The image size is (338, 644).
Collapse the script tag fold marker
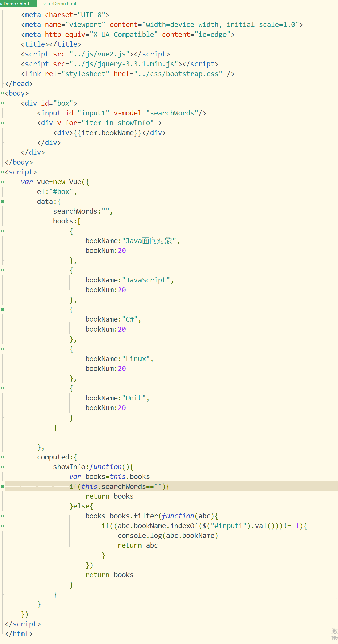click(x=2, y=172)
